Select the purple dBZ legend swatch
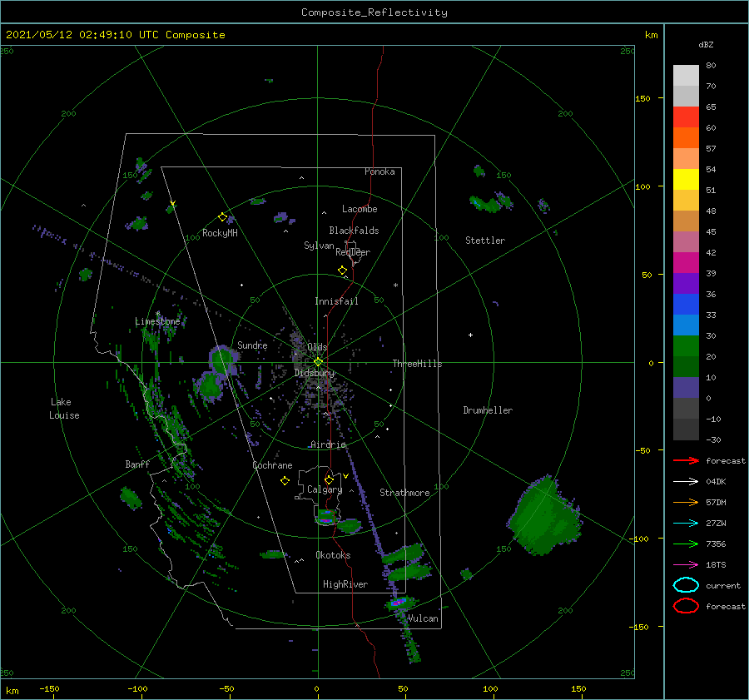This screenshot has height=700, width=749. coord(686,283)
